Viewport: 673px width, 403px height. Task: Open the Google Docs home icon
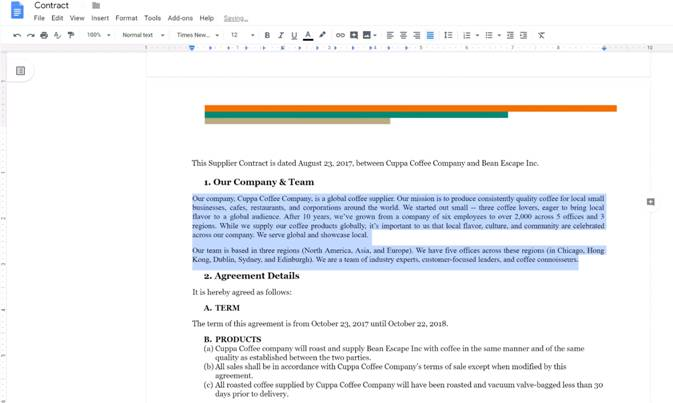click(17, 10)
